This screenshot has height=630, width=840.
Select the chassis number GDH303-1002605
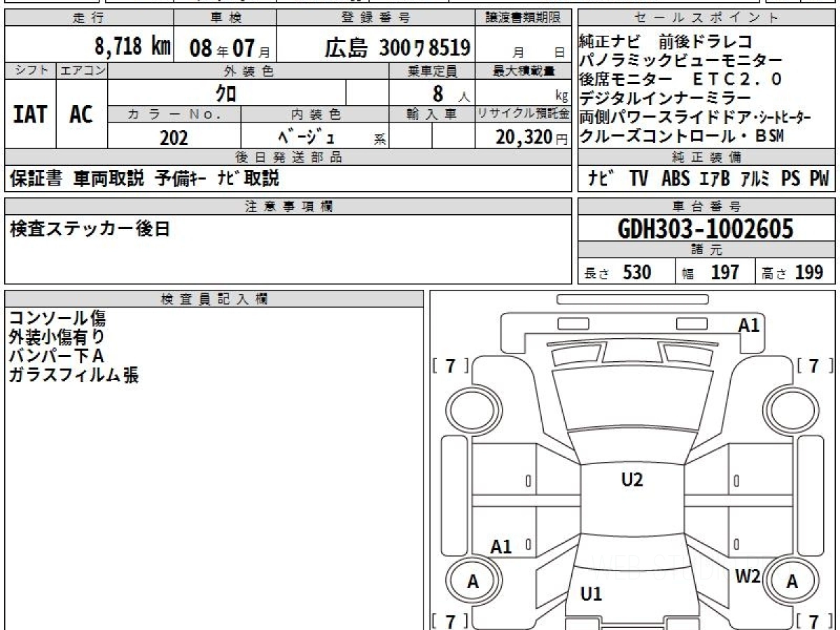[x=706, y=228]
